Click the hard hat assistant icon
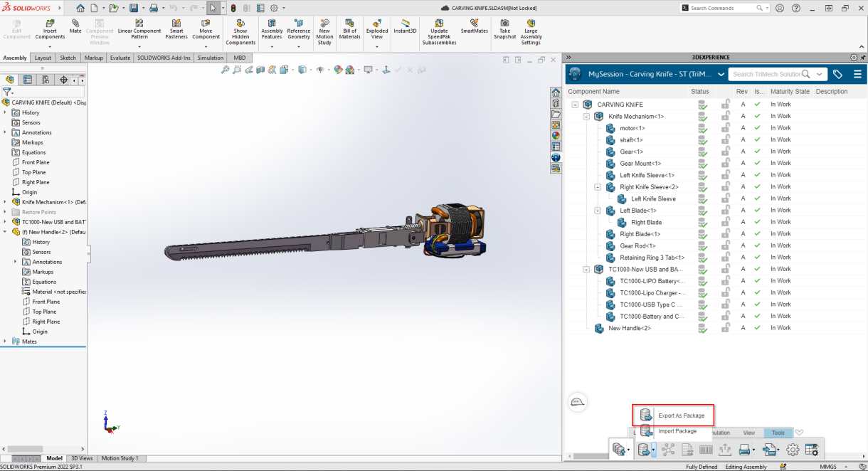Viewport: 868px width, 471px height. (578, 403)
